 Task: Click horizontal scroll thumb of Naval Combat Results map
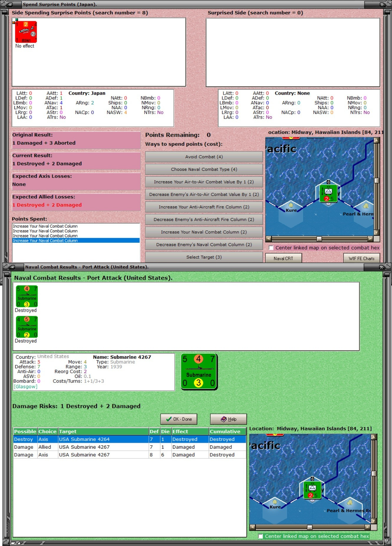pyautogui.click(x=310, y=527)
